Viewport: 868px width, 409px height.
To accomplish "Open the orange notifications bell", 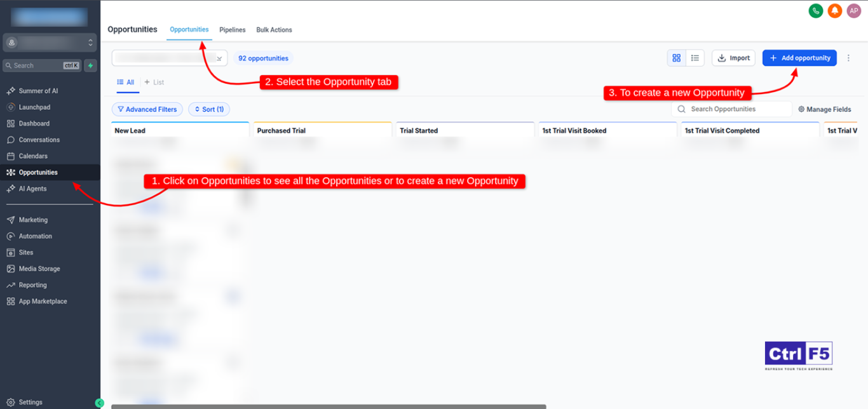I will click(x=834, y=11).
